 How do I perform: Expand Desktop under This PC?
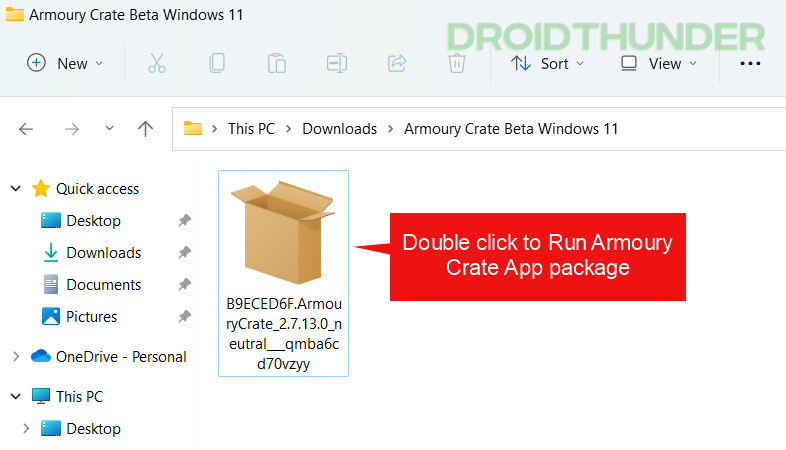[26, 428]
